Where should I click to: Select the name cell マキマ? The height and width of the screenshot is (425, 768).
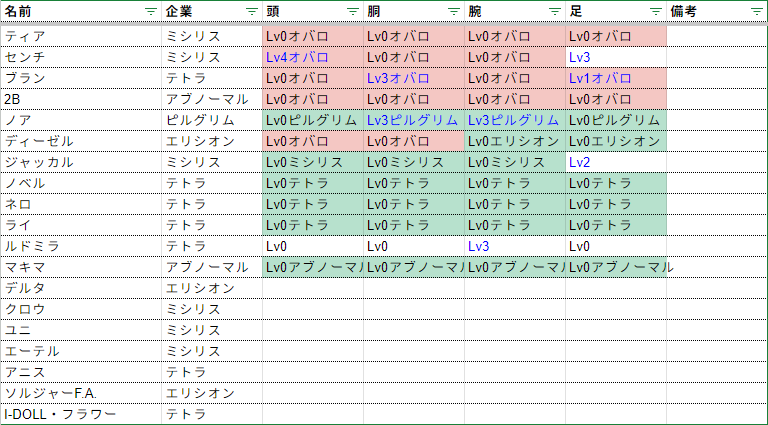(81, 268)
